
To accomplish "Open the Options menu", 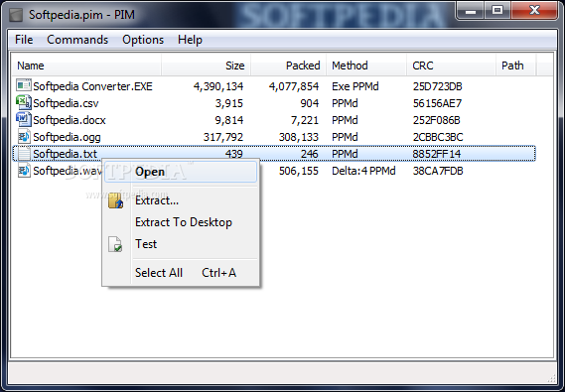I will 143,40.
